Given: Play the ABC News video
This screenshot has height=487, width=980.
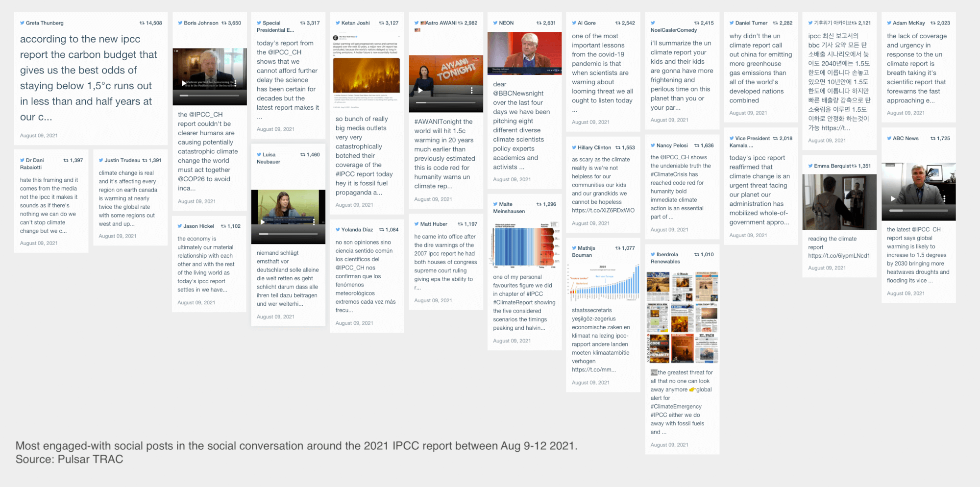Looking at the screenshot, I should pyautogui.click(x=893, y=198).
